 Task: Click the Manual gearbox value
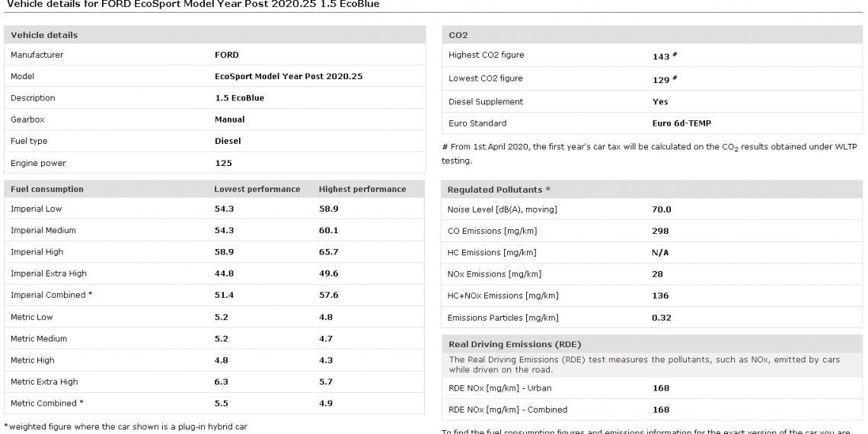click(230, 120)
